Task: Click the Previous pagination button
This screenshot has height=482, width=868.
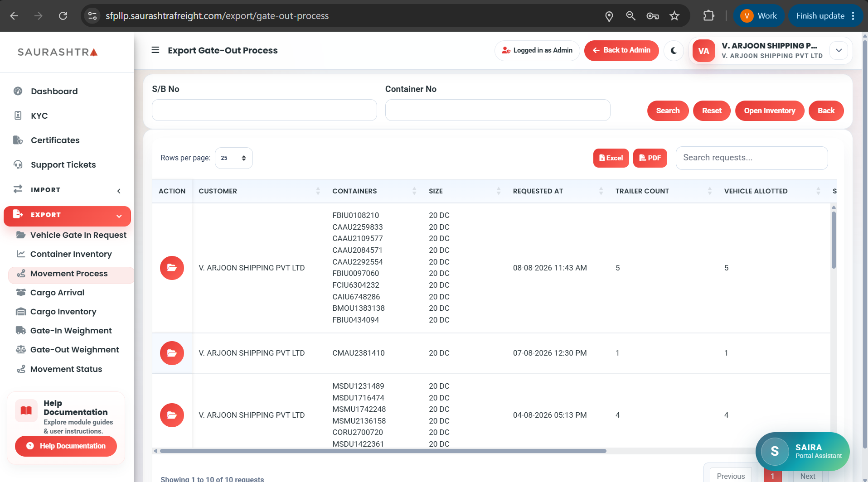Action: point(731,476)
